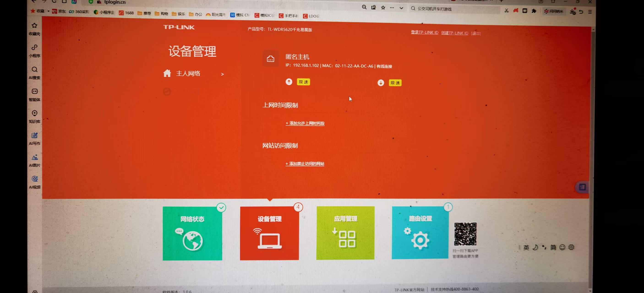Toggle IME punctuation mode
The height and width of the screenshot is (293, 644).
pyautogui.click(x=544, y=247)
